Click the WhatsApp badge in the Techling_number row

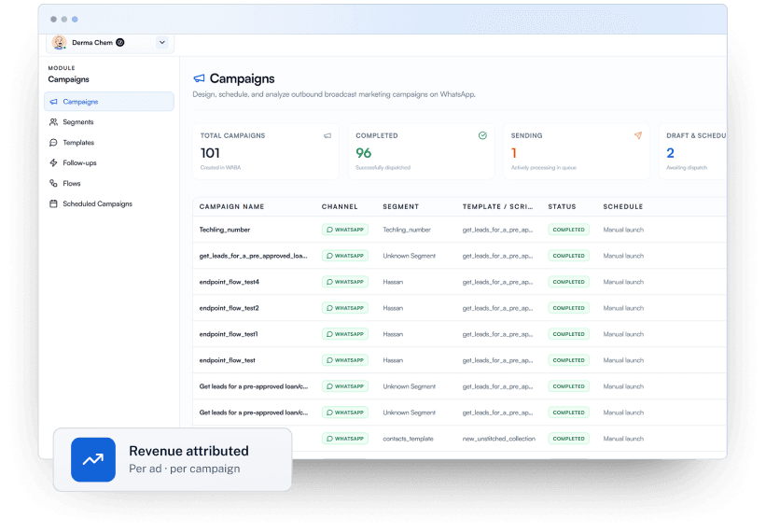345,231
